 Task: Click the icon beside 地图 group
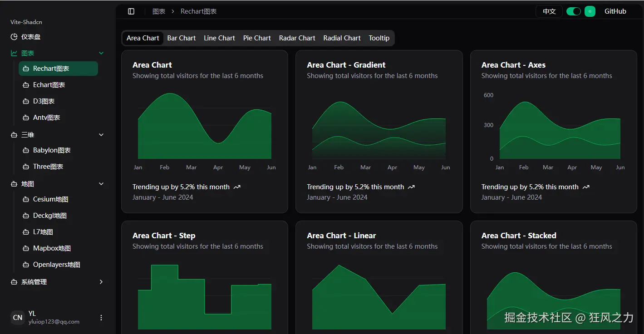[14, 184]
